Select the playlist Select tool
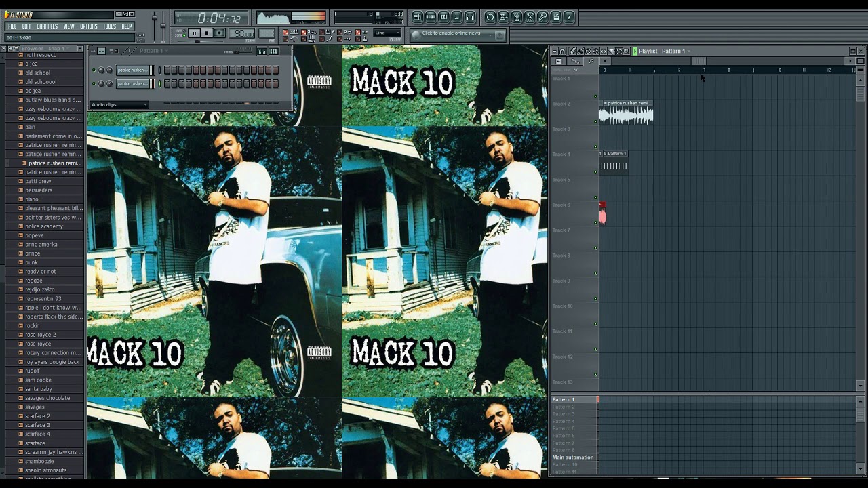The height and width of the screenshot is (488, 868). coord(619,52)
